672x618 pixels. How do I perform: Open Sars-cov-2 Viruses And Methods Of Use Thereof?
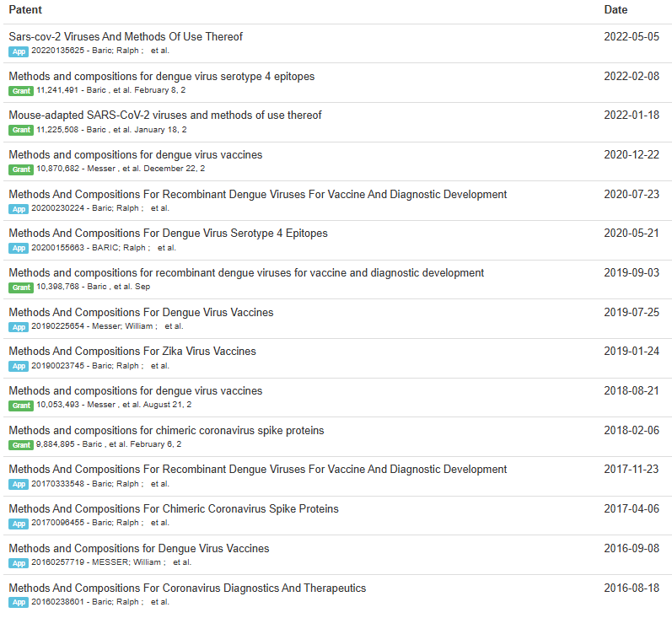click(x=126, y=37)
